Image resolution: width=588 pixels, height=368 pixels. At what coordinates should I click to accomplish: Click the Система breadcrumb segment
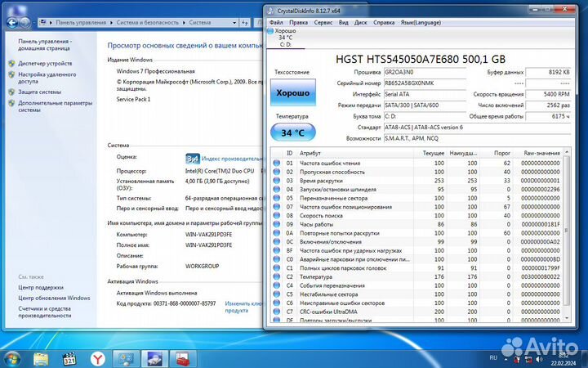[x=199, y=23]
